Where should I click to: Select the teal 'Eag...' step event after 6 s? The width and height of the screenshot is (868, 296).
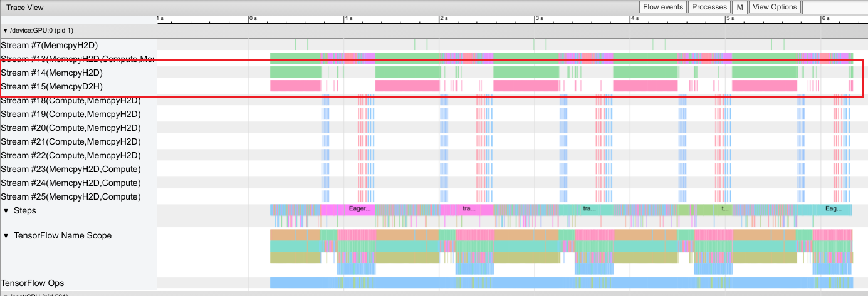point(833,209)
